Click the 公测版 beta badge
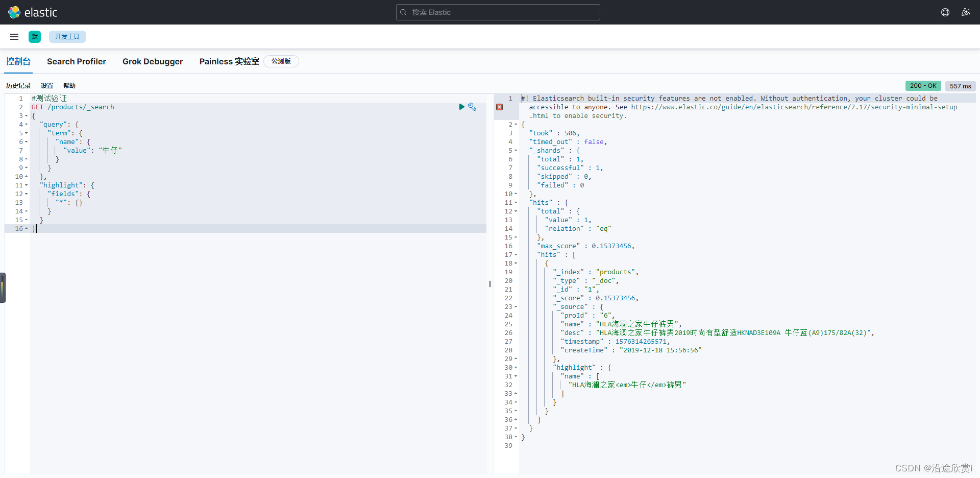The image size is (980, 478). [x=281, y=61]
